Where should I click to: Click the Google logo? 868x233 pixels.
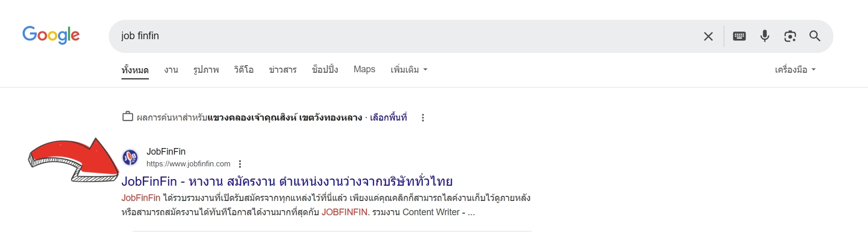51,35
